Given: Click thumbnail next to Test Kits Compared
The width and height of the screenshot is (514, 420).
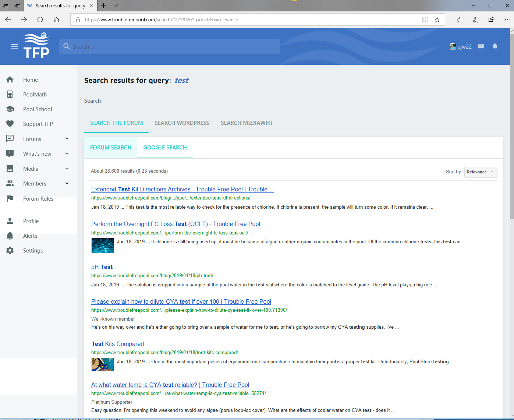Looking at the screenshot, I should coord(103,364).
